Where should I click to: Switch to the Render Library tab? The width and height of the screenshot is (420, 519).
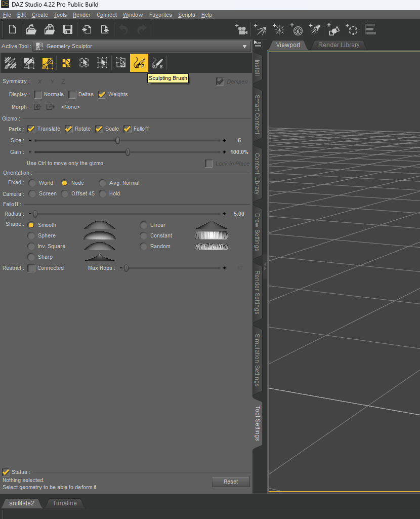(338, 45)
